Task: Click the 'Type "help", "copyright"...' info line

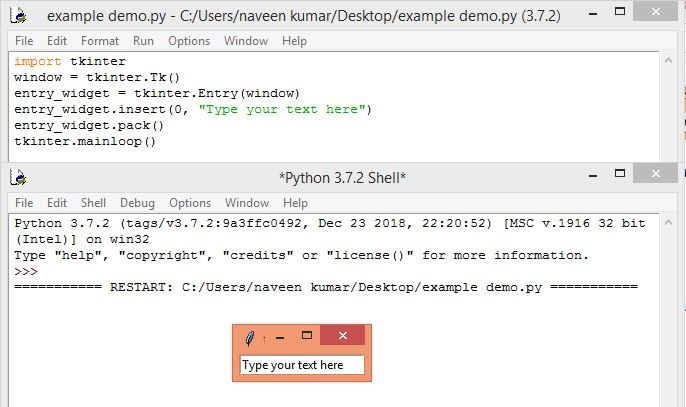Action: (301, 255)
